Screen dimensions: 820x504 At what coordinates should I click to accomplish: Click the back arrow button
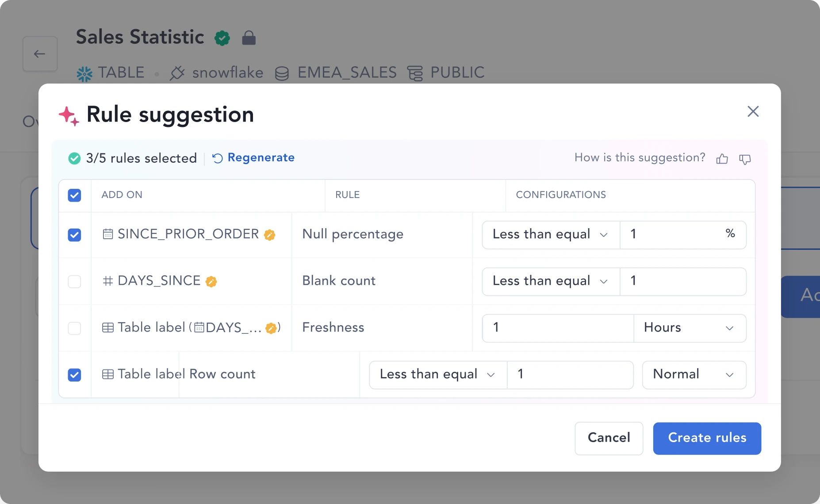pos(40,54)
